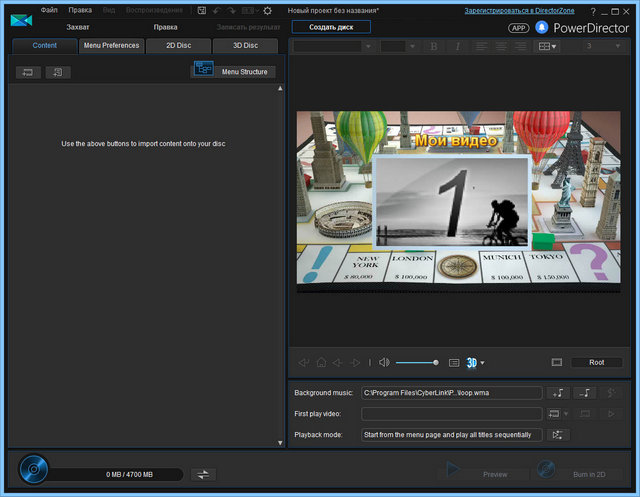
Task: Click the speaker volume icon under preview
Action: (384, 362)
